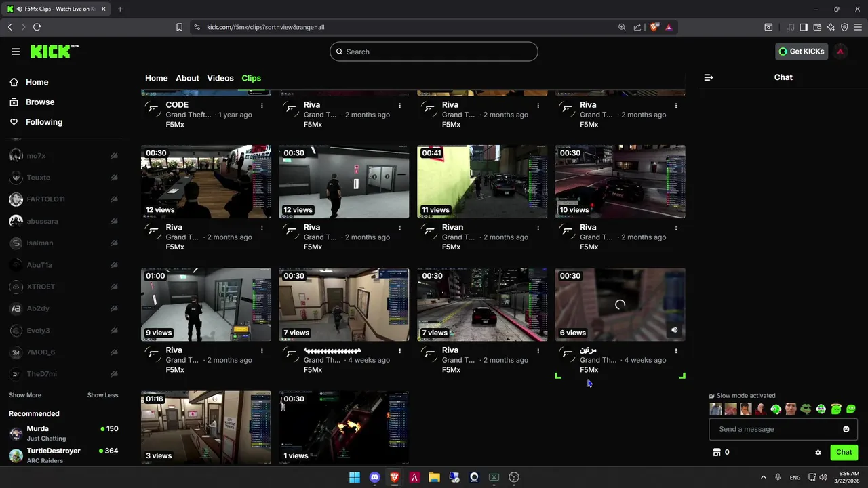
Task: Insert the last green grinning emote
Action: coord(851,409)
